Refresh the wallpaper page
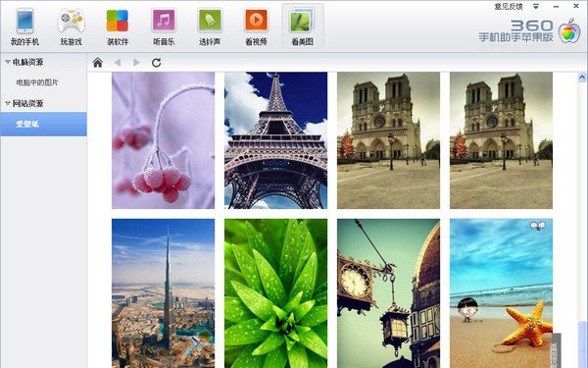Viewport: 588px width, 368px height. pyautogui.click(x=157, y=63)
